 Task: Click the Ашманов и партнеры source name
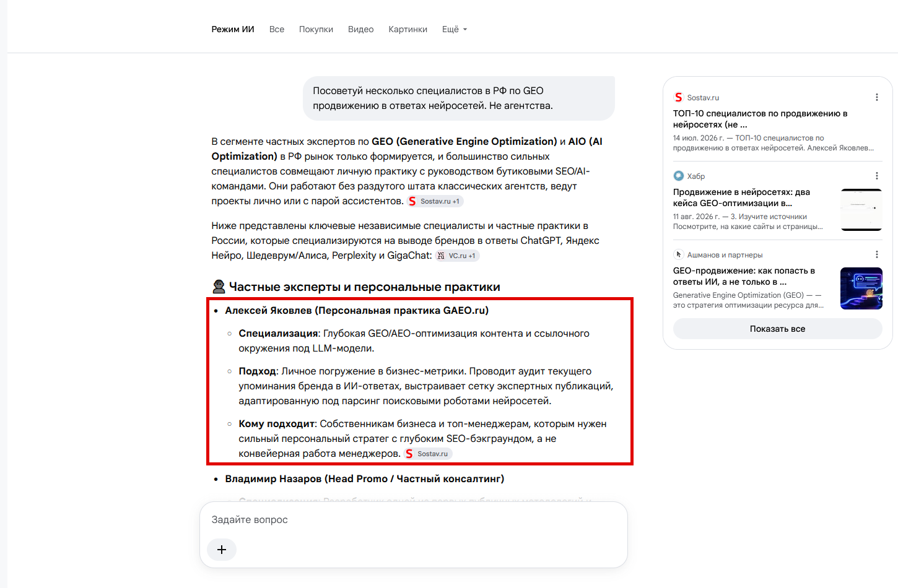(725, 254)
